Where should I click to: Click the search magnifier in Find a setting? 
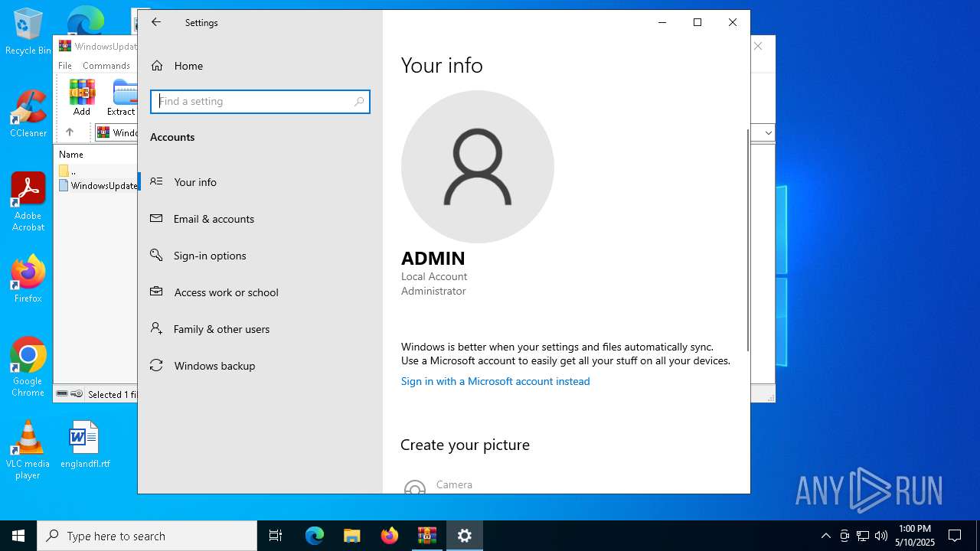(x=358, y=102)
